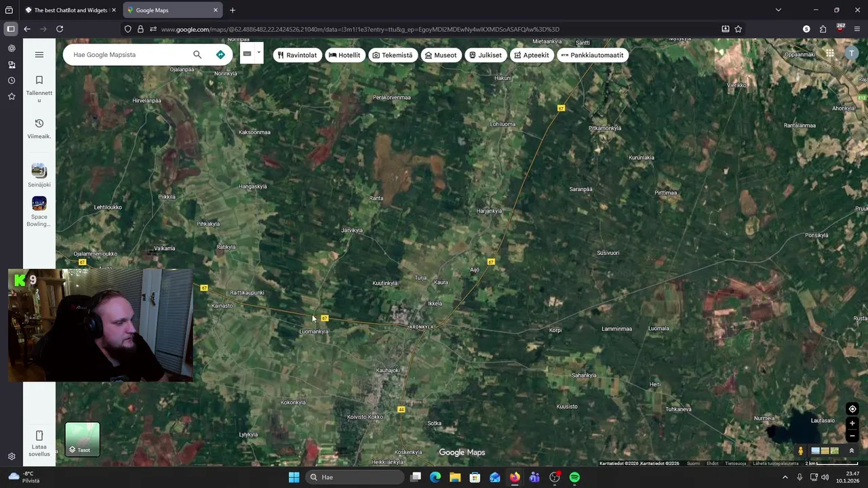Zoom out the map with minus button
The image size is (868, 488).
tap(852, 436)
